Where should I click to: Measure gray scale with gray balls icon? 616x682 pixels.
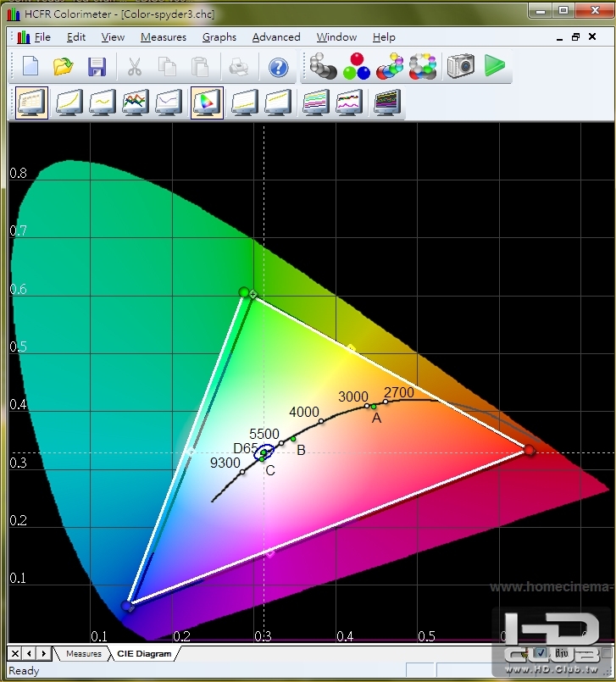[x=323, y=66]
